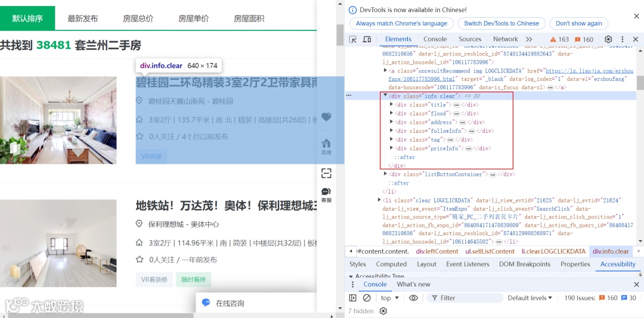Close the console drawer
644x318 pixels.
click(636, 284)
